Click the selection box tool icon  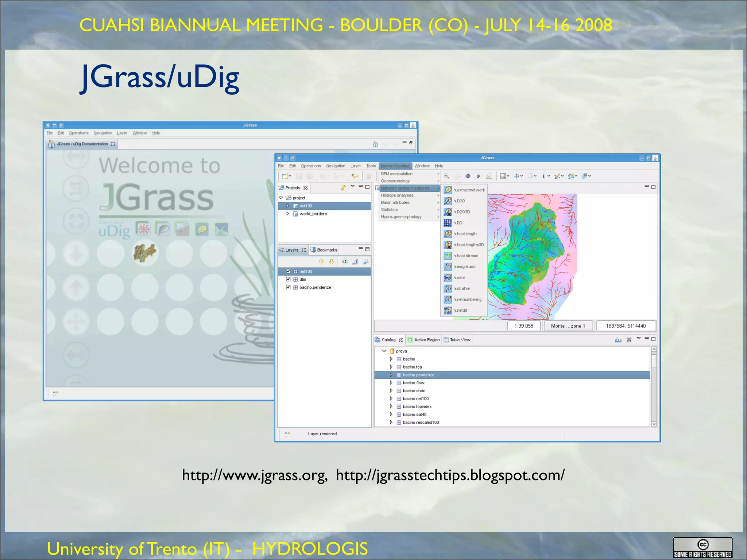[x=530, y=176]
